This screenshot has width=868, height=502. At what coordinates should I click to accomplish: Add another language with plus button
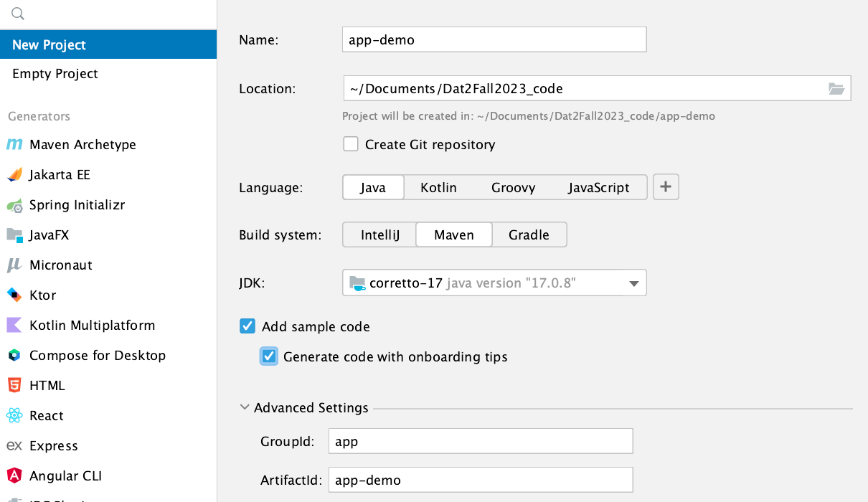[666, 187]
